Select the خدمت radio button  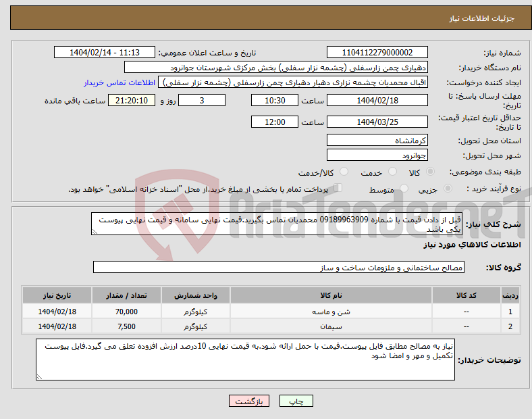coord(392,172)
